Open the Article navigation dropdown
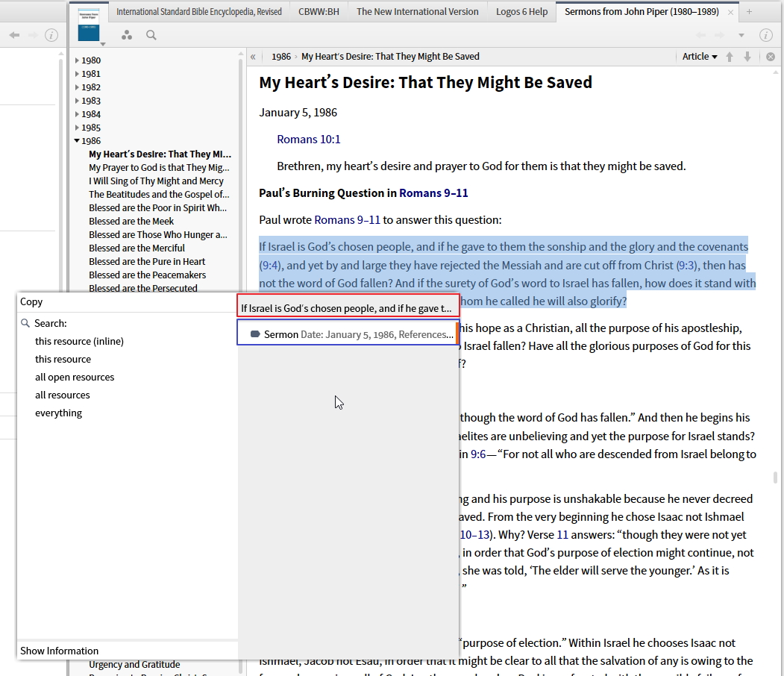Image resolution: width=784 pixels, height=676 pixels. coord(700,57)
